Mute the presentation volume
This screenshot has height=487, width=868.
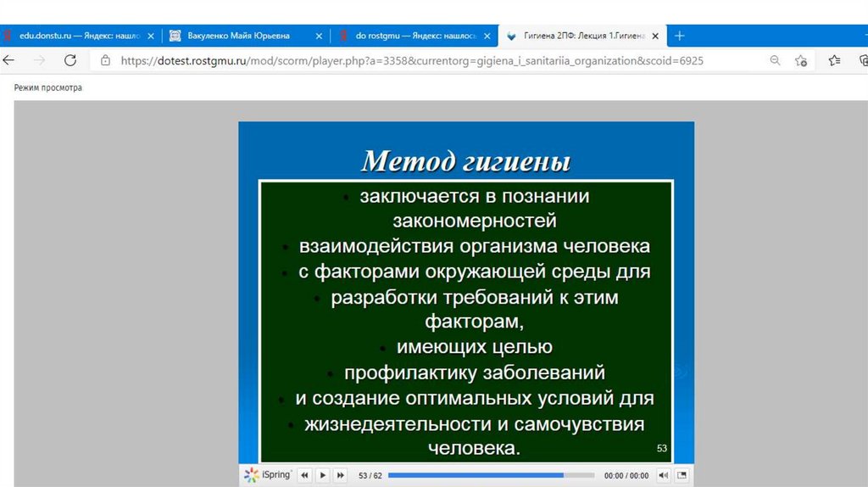point(663,475)
